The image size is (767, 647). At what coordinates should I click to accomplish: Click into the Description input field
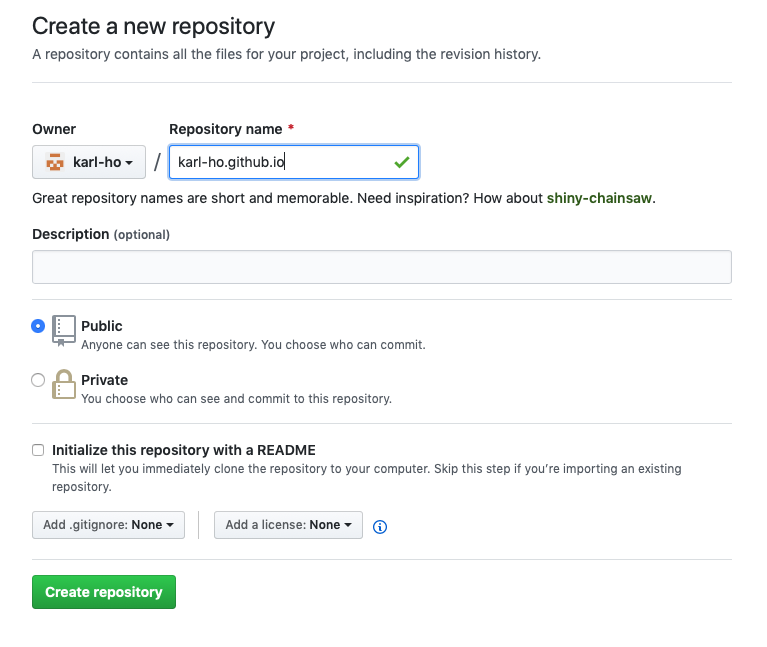[x=382, y=267]
